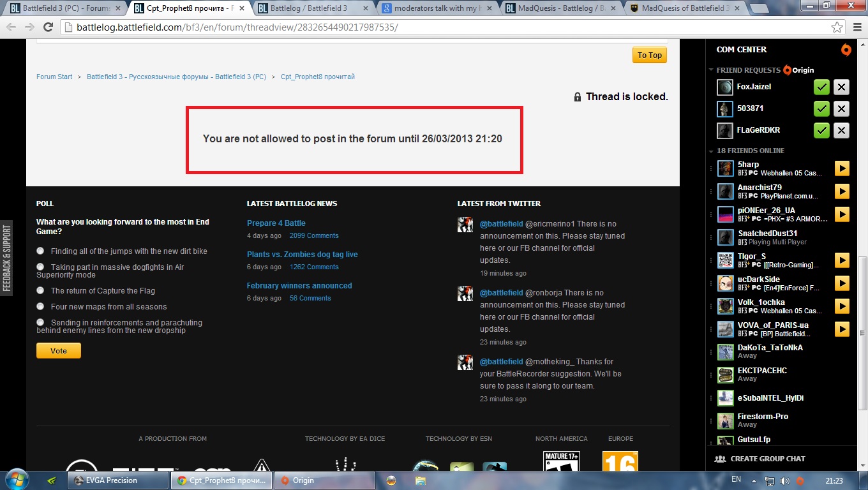Join 5harp's game with play button

pos(842,168)
